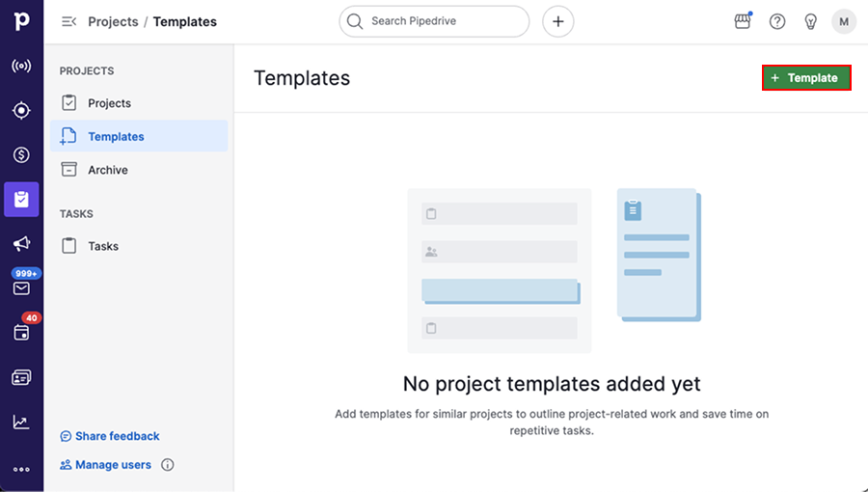
Task: Expand the More options ellipsis
Action: click(x=21, y=469)
